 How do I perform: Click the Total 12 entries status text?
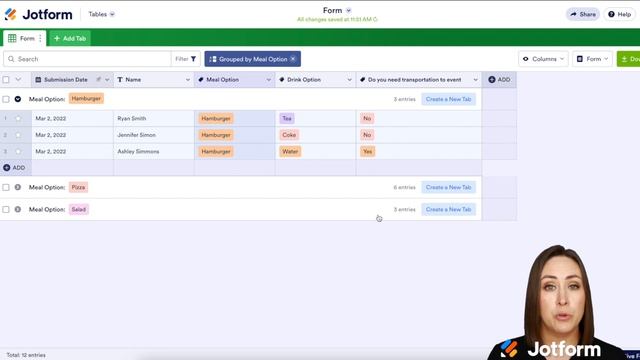[x=26, y=355]
